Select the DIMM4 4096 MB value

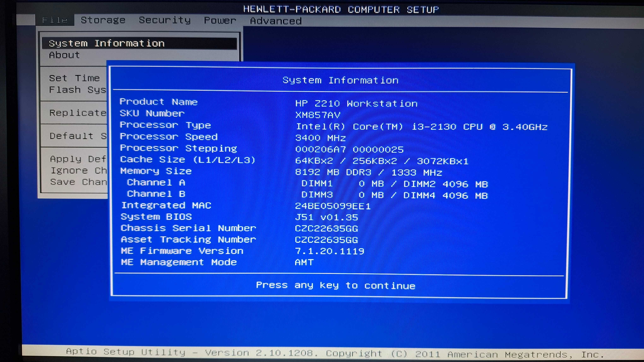(445, 196)
